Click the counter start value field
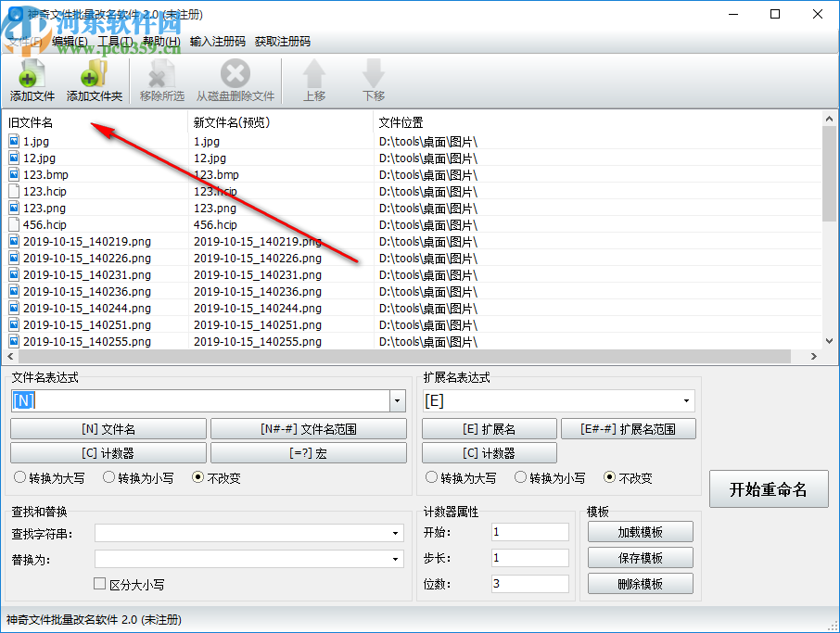Screen dimensions: 840x633 point(530,532)
